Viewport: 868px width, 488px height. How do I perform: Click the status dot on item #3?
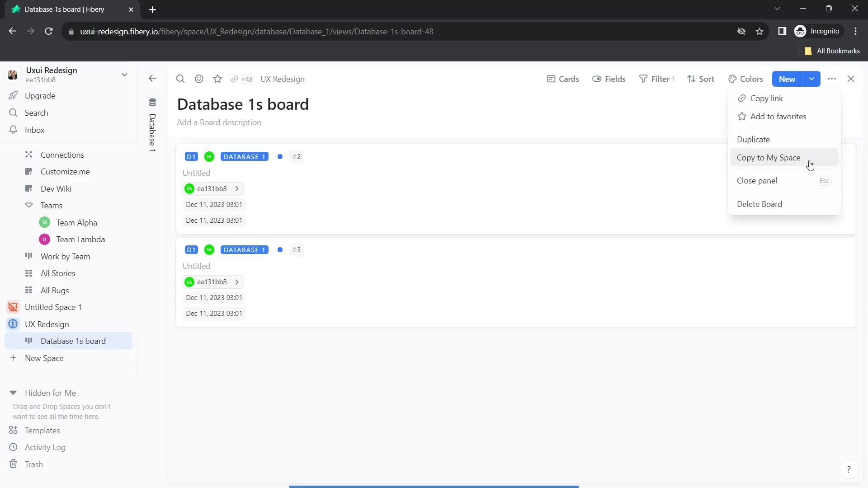pos(280,250)
